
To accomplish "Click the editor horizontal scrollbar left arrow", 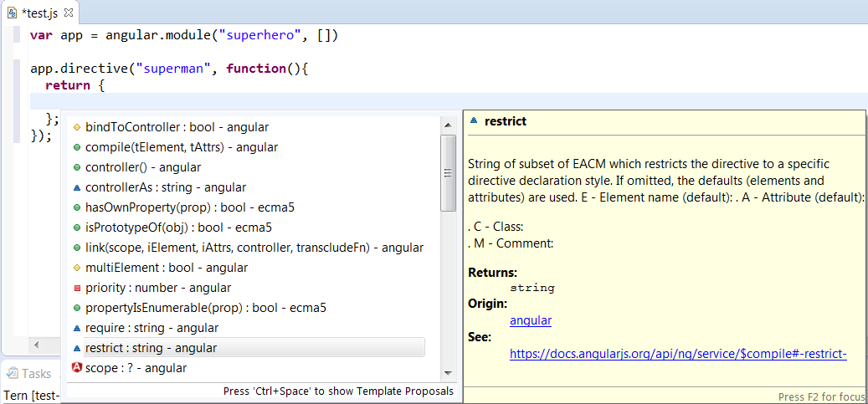I will click(37, 345).
